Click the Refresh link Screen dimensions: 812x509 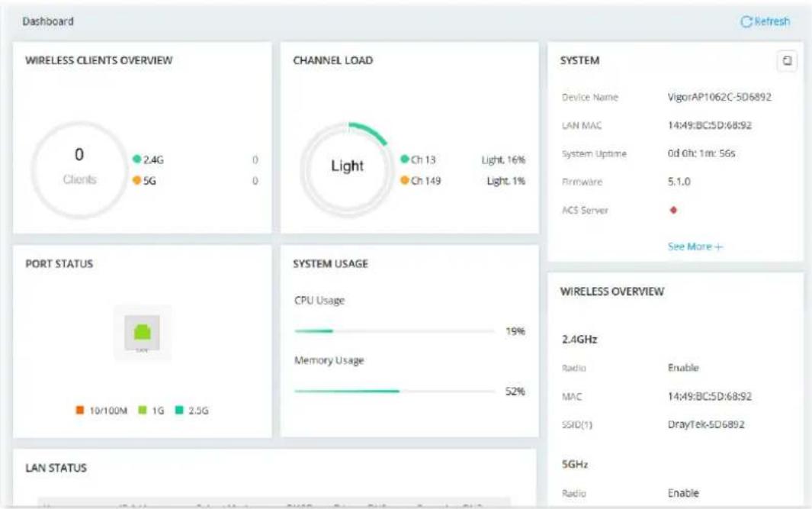pos(765,21)
